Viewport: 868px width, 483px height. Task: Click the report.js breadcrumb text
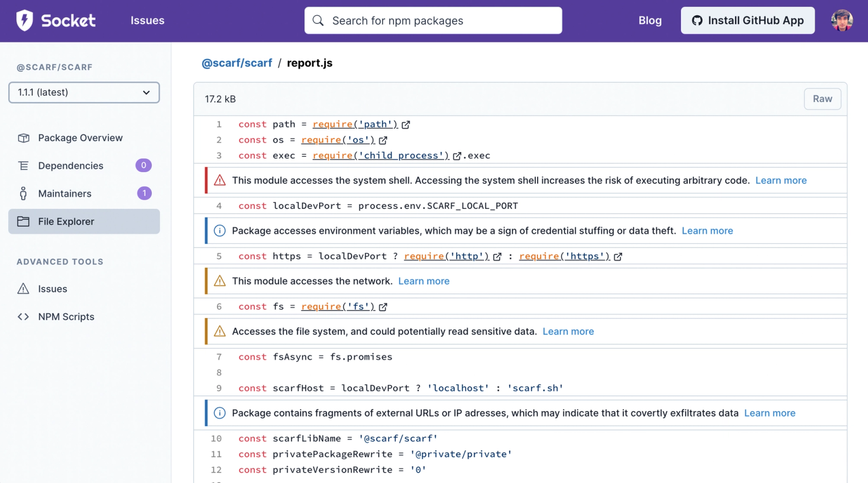(x=310, y=63)
